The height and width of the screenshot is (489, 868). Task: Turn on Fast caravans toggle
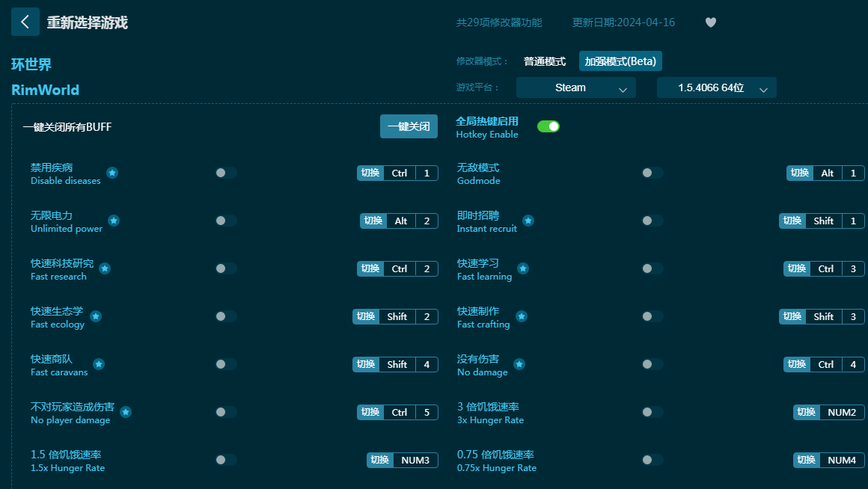coord(226,365)
